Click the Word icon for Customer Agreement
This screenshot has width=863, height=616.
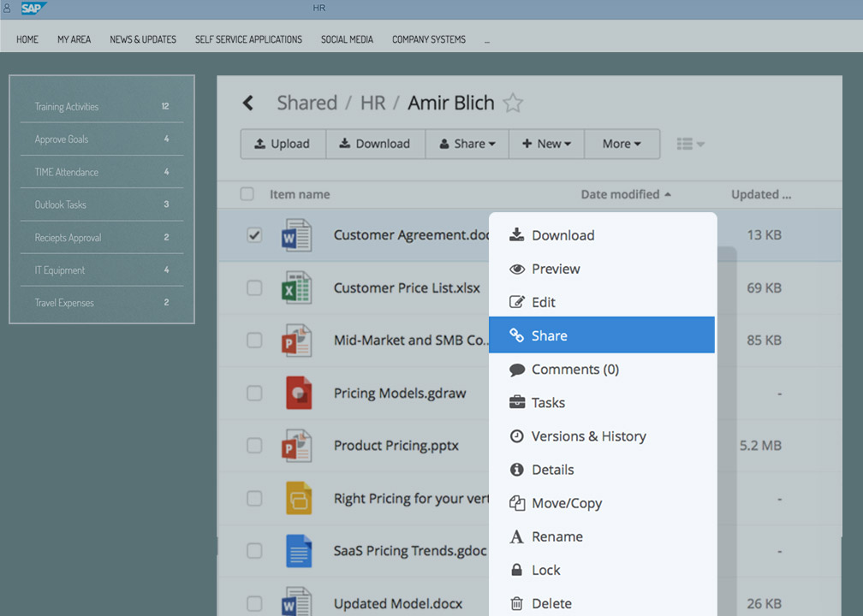[297, 235]
